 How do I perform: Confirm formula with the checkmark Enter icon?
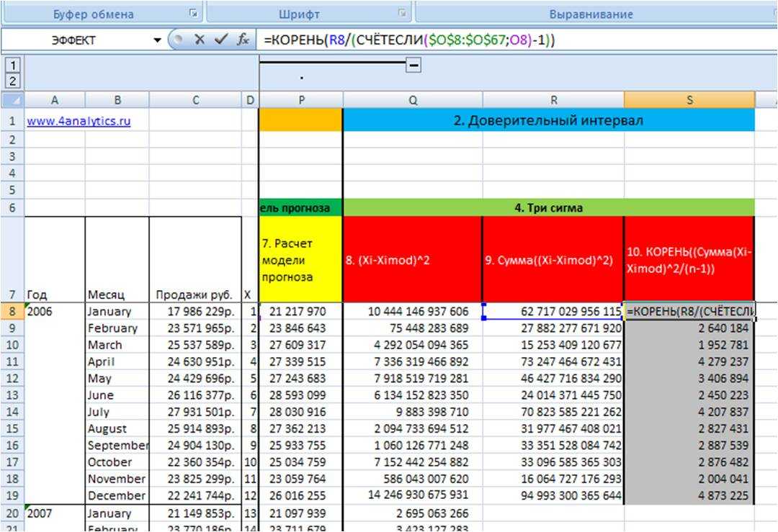221,40
